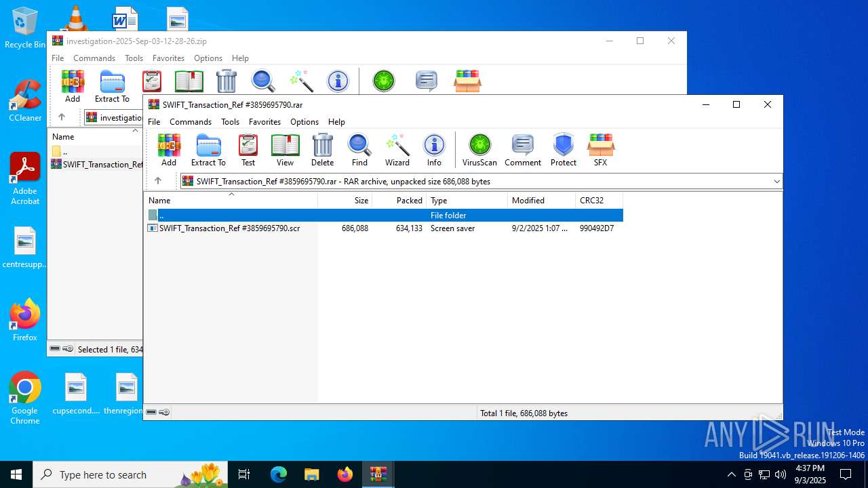Open Tools menu in front RAR window
The width and height of the screenshot is (868, 488).
tap(230, 121)
